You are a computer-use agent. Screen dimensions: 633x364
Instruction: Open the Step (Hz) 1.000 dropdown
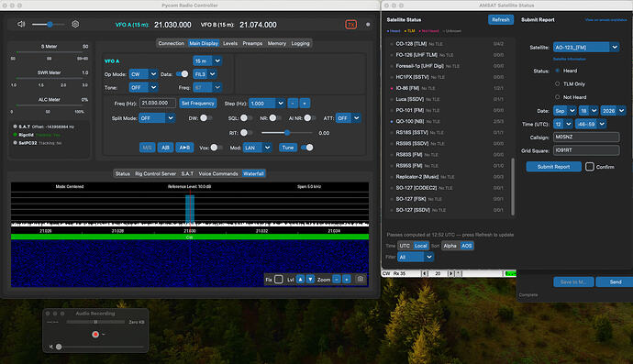pos(267,104)
